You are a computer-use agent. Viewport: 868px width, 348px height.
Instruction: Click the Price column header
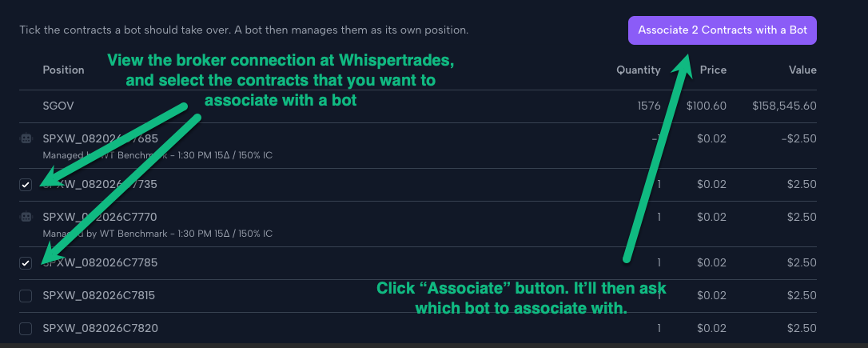[x=713, y=70]
